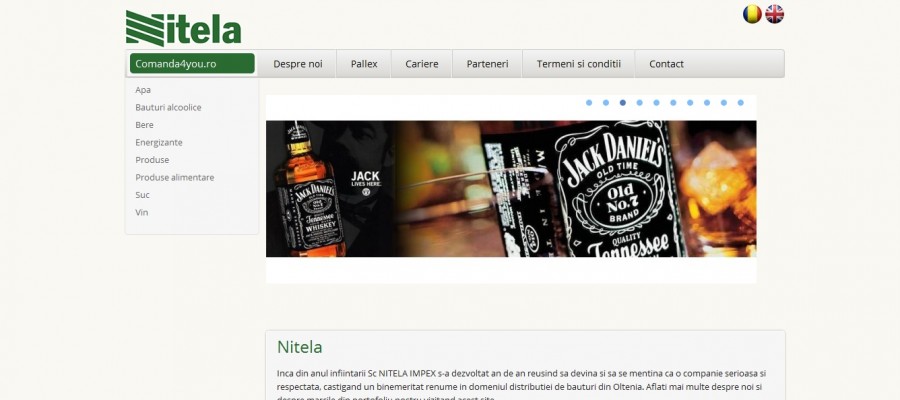Jump to the seventh slider dot
900x400 pixels.
(x=690, y=103)
